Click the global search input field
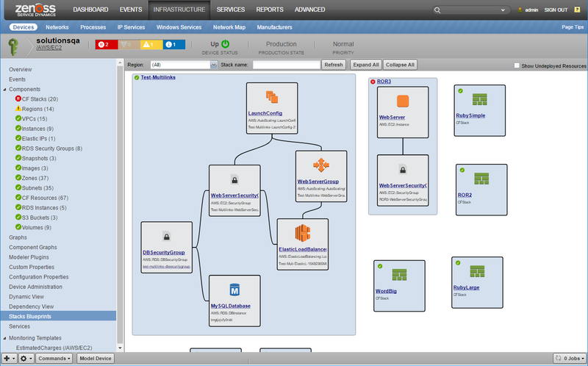 (x=471, y=10)
